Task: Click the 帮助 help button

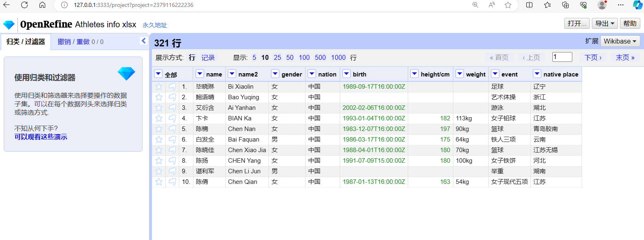Action: click(x=630, y=23)
